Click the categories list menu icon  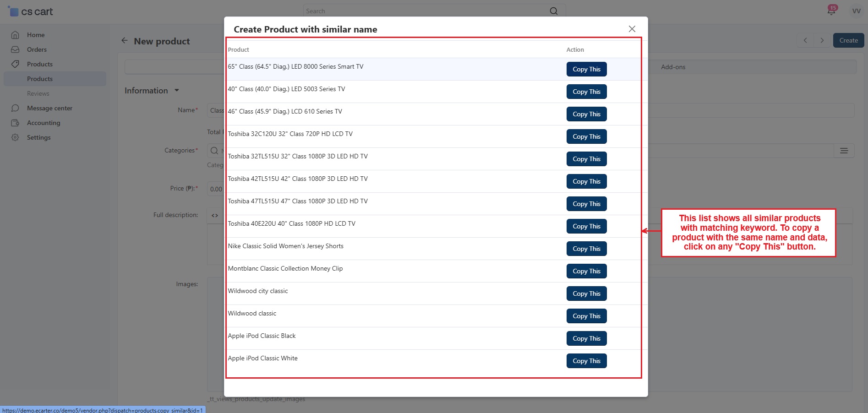tap(844, 151)
